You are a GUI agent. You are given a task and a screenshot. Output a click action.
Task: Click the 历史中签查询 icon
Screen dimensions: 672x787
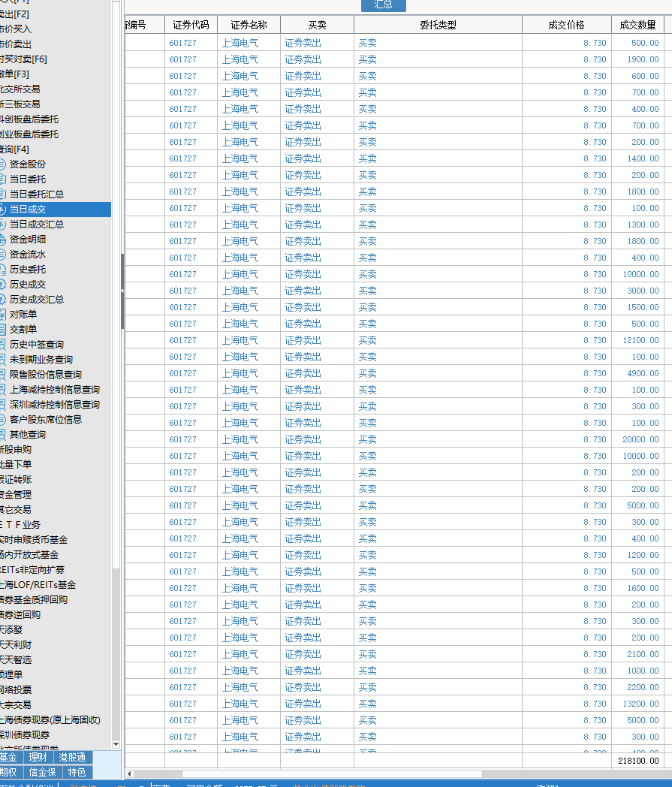click(x=2, y=345)
